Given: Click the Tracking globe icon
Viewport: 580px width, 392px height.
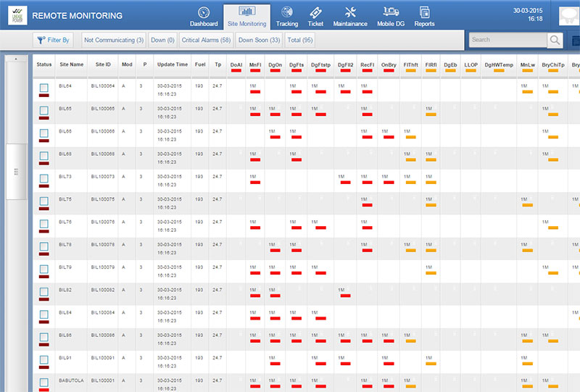Looking at the screenshot, I should tap(287, 12).
